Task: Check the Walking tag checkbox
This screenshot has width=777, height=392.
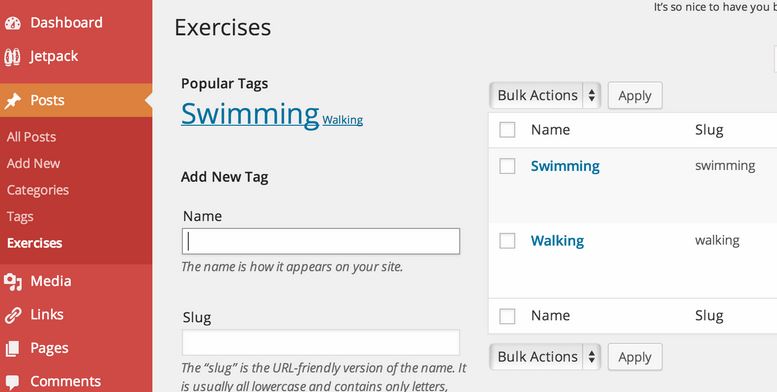Action: [x=507, y=241]
